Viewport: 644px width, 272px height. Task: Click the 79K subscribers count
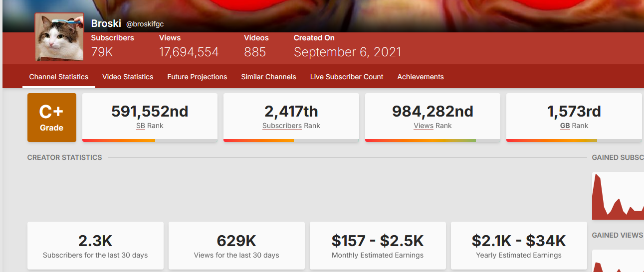pos(102,52)
